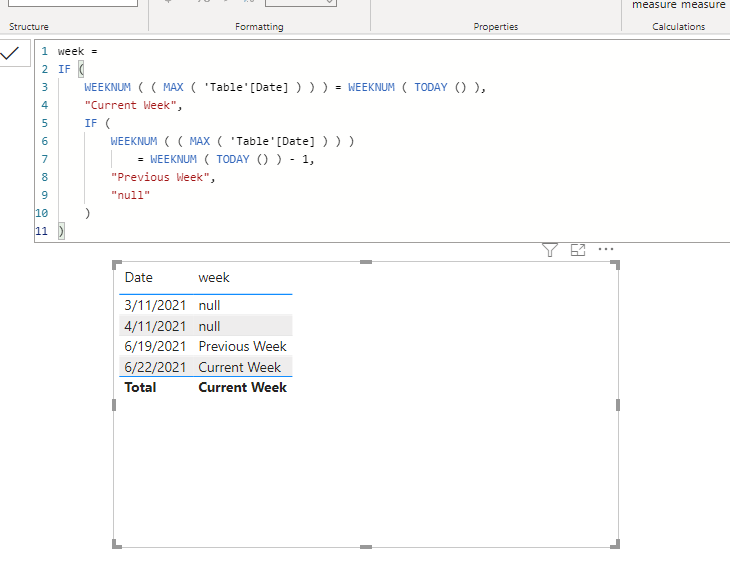Click Current Week in the 6/22/2021 row
The image size is (730, 563).
pyautogui.click(x=240, y=367)
